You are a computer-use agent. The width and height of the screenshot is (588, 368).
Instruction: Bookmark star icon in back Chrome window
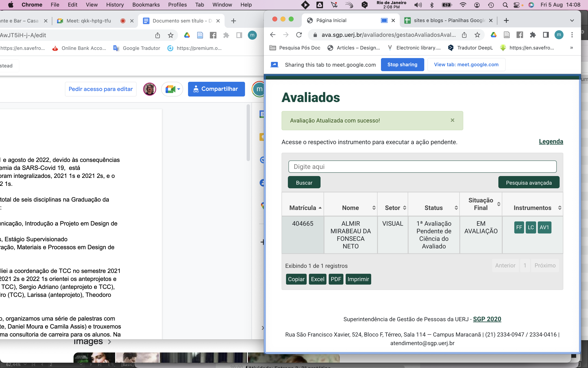[x=170, y=35]
